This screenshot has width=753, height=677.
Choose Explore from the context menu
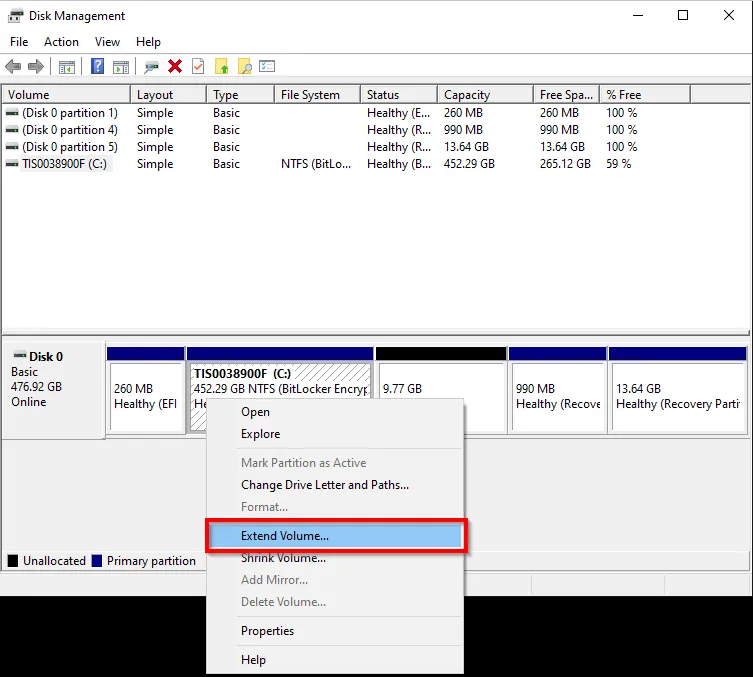(x=335, y=434)
